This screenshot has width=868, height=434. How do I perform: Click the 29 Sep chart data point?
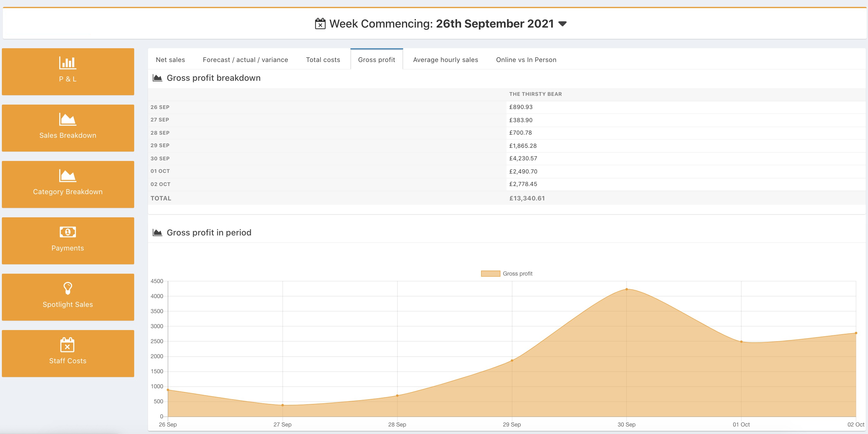click(512, 361)
